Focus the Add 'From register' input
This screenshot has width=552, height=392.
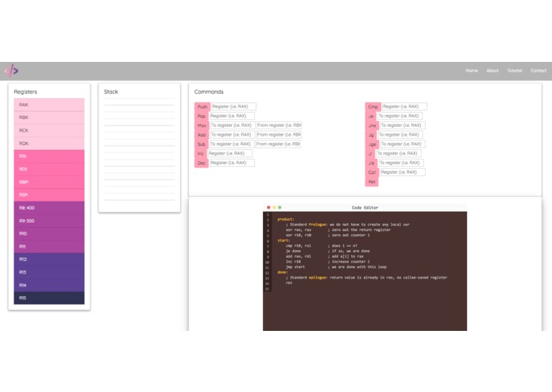click(279, 135)
